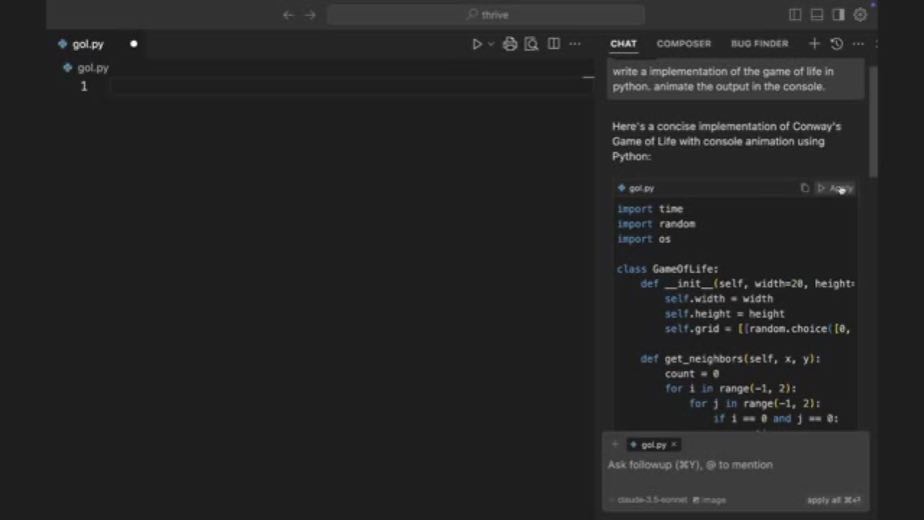Viewport: 924px width, 520px height.
Task: Place cursor on editor line 1
Action: (351, 87)
